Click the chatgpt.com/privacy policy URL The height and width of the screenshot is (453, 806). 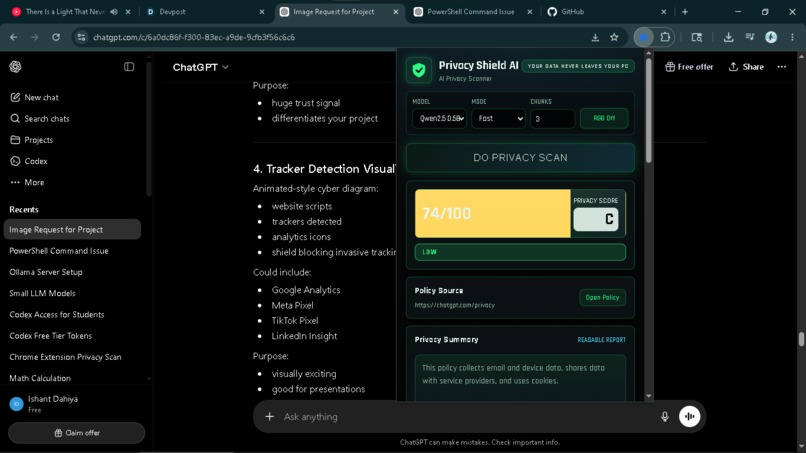coord(454,305)
